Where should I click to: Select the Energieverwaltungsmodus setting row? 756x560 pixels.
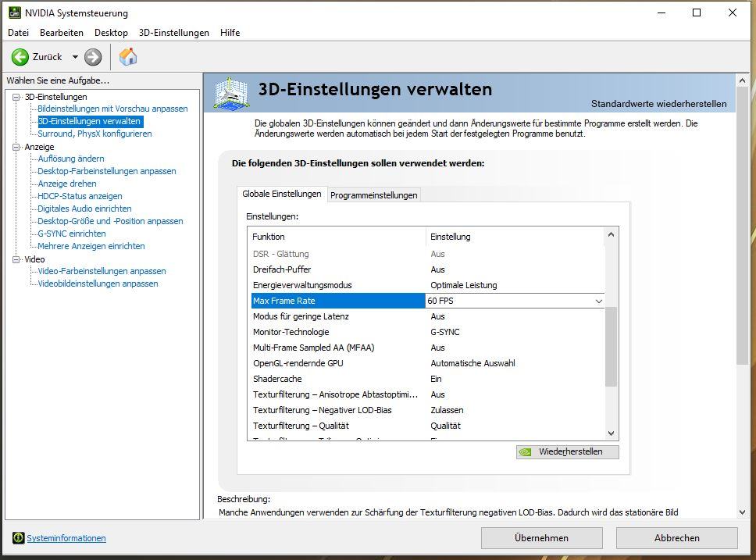point(428,285)
